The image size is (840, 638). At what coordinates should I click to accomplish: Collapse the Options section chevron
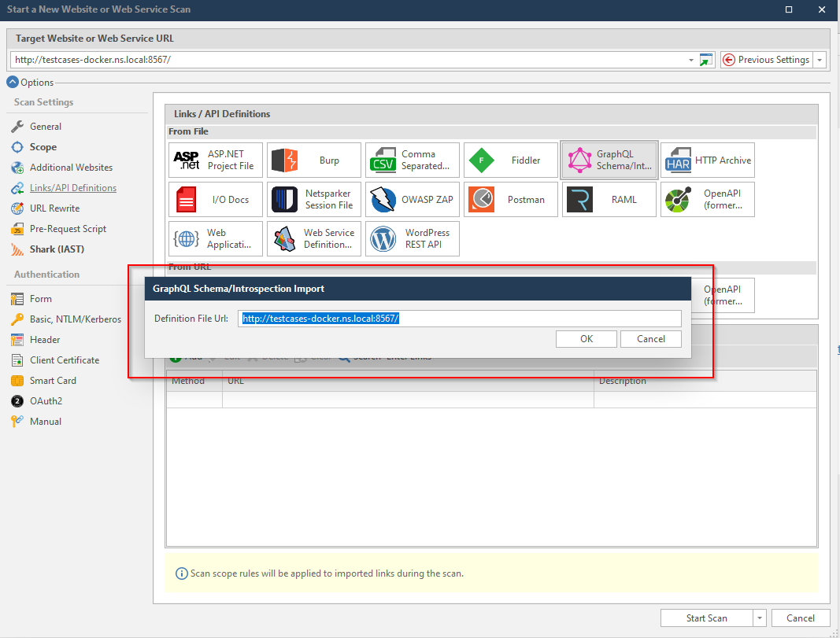(x=13, y=82)
